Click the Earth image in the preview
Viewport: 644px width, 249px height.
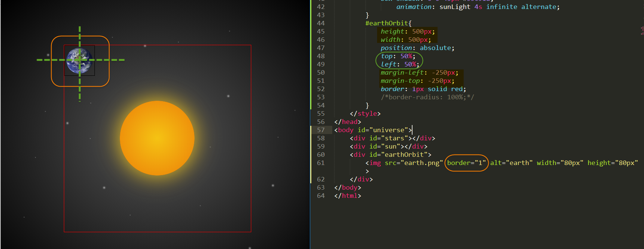[79, 60]
